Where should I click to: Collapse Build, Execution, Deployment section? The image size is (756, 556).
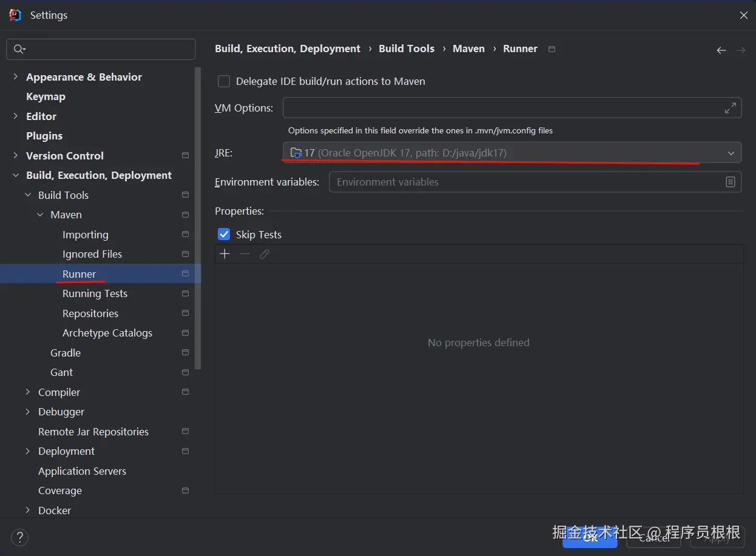click(x=15, y=175)
